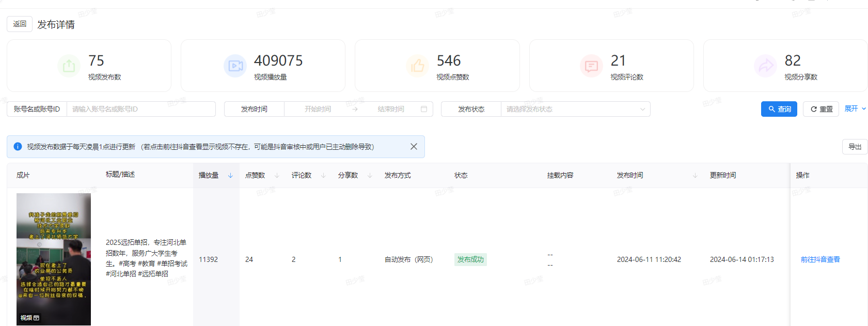Click the video publish count upload icon
Screen dimensions: 868x326
[x=69, y=66]
